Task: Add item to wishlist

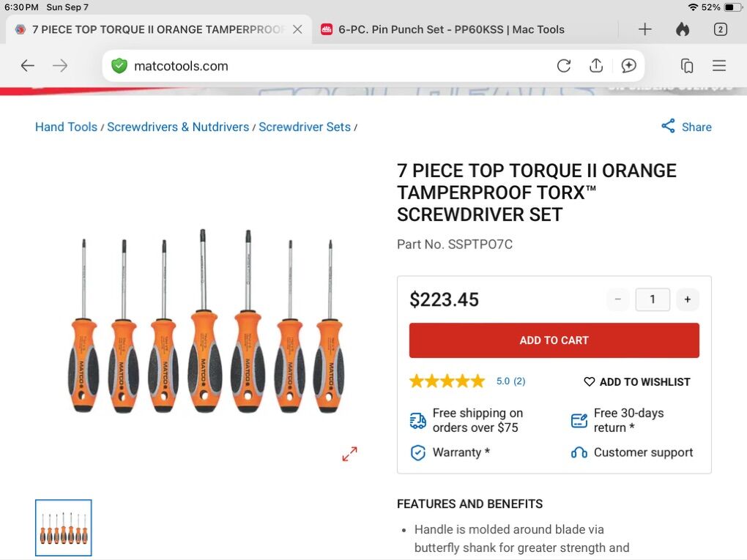Action: click(636, 381)
